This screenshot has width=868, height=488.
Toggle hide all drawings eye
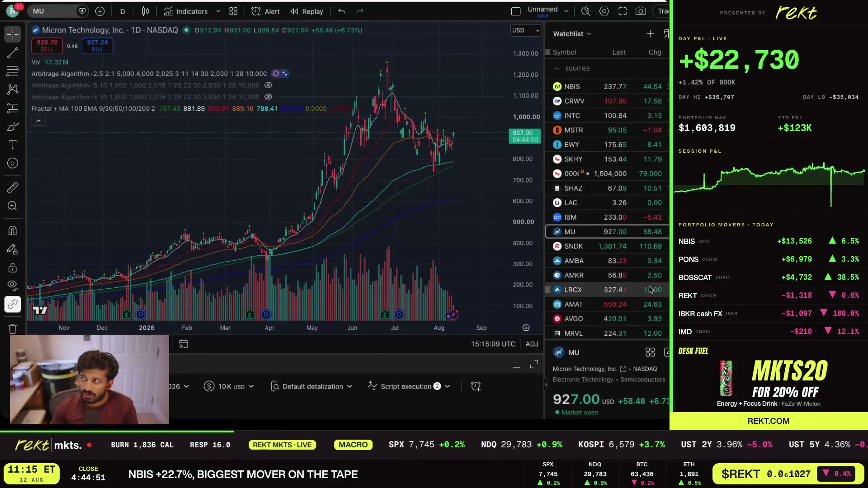(13, 286)
